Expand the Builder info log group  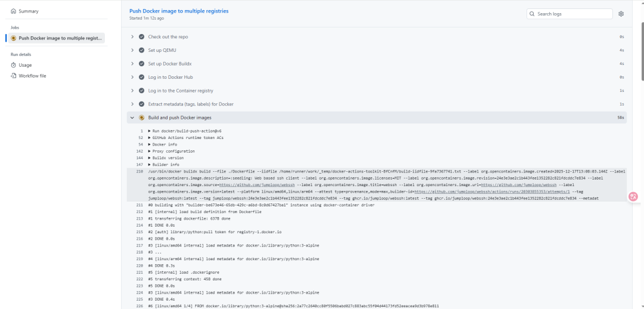coord(150,164)
